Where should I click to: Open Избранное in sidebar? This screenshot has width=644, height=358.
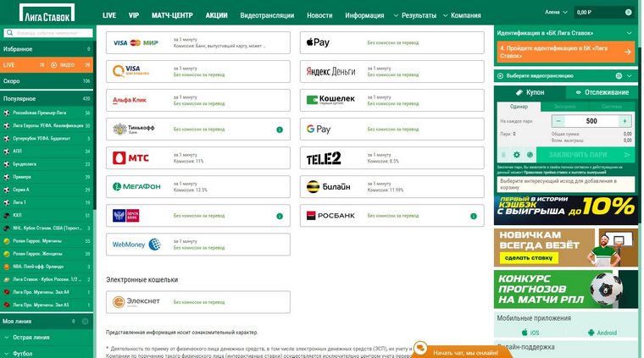tap(47, 49)
